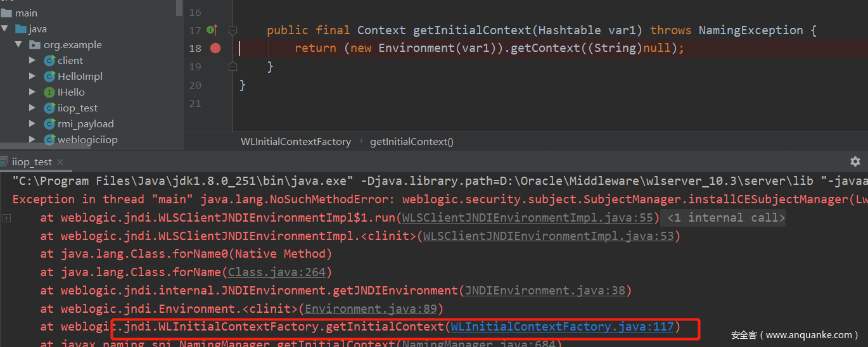This screenshot has width=868, height=347.
Task: Click the rmi_payload class icon
Action: [x=49, y=124]
